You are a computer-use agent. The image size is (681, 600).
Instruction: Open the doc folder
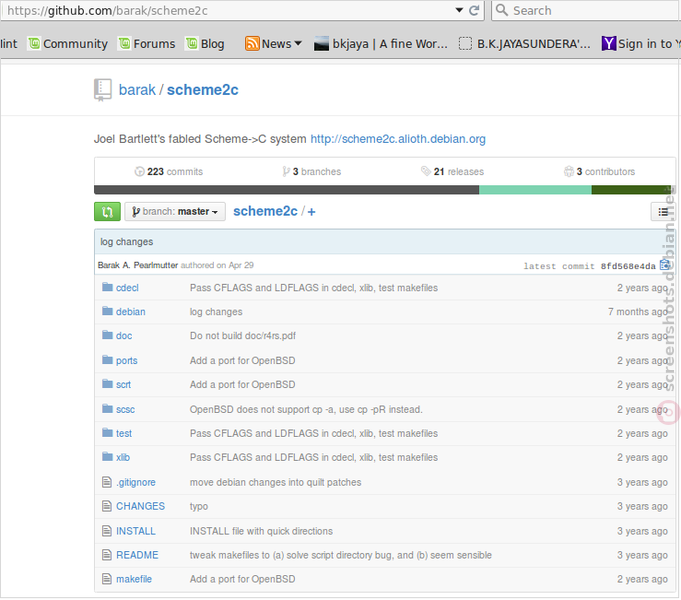tap(124, 336)
